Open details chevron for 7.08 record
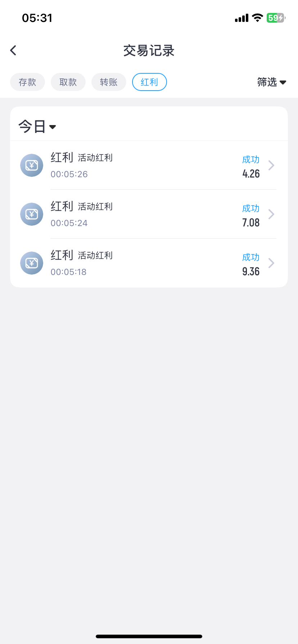 pos(271,214)
